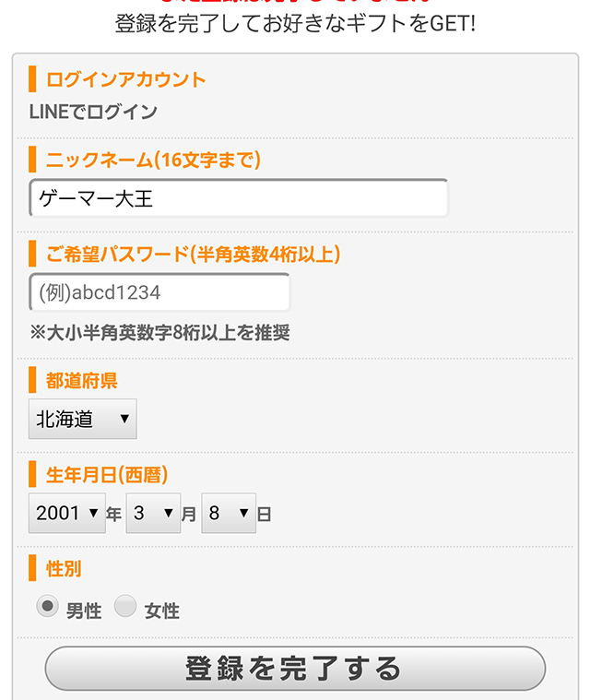Viewport: 590px width, 700px height.
Task: Click the ニックネーム(16文字まで) heading
Action: [x=153, y=160]
